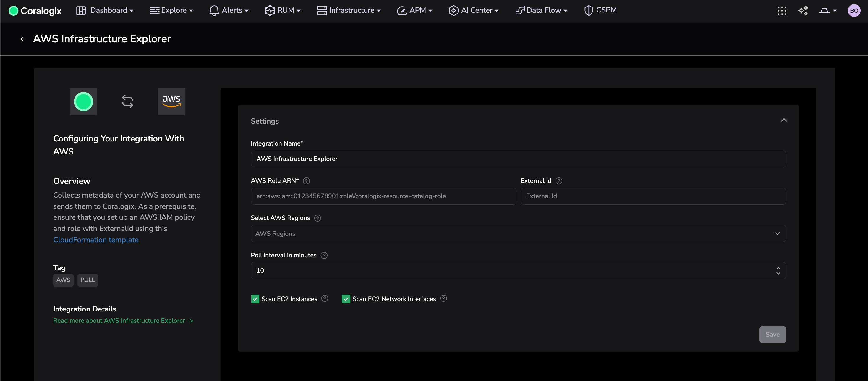Click the RUM cube icon
This screenshot has width=868, height=381.
pyautogui.click(x=270, y=11)
